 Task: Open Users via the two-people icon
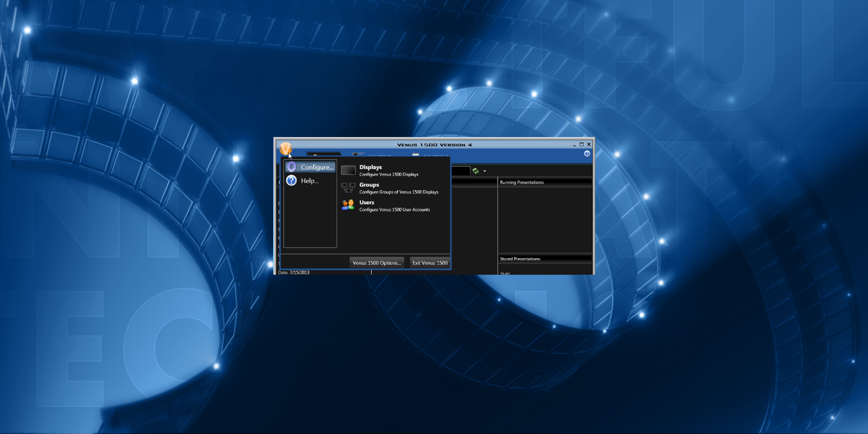pyautogui.click(x=348, y=205)
